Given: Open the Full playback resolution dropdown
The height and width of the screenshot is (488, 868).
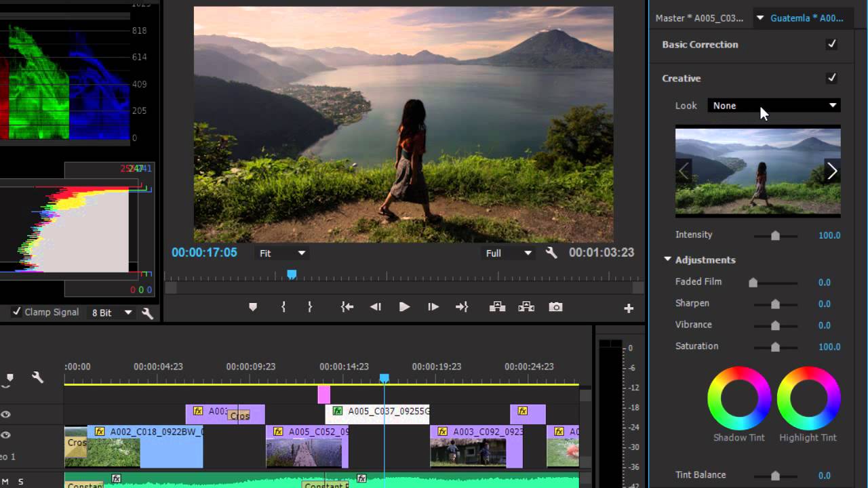Looking at the screenshot, I should pyautogui.click(x=508, y=252).
